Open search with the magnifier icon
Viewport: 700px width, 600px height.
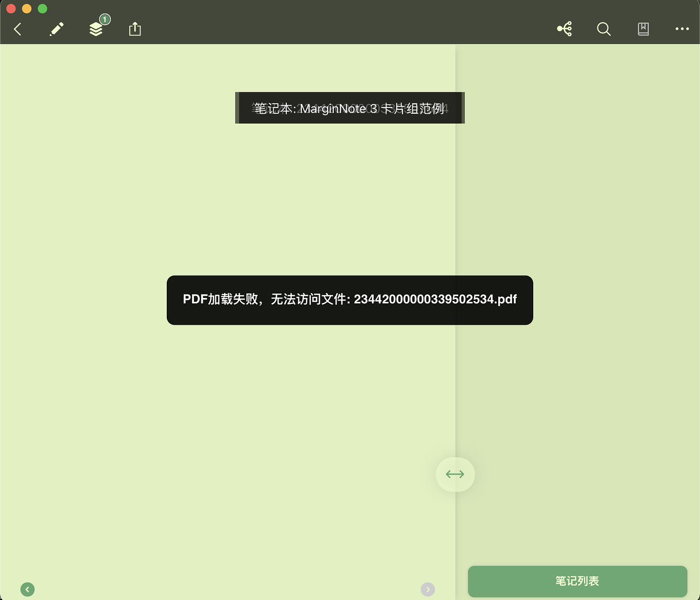[x=604, y=29]
